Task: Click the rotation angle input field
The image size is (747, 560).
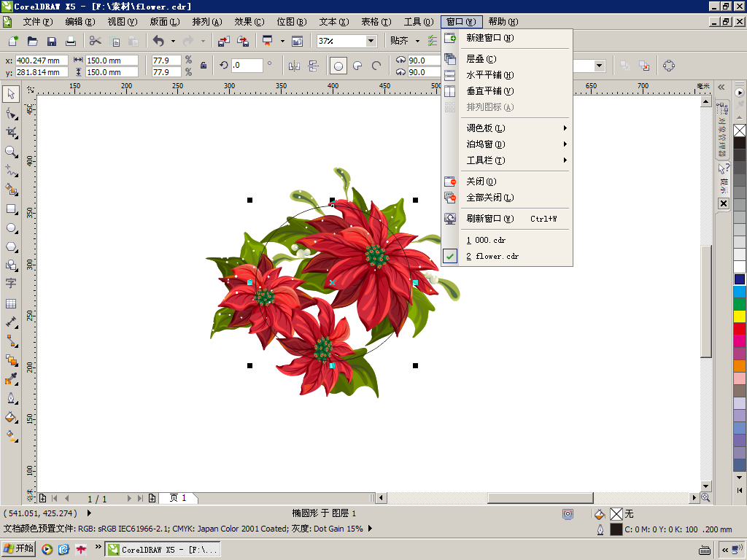Action: [247, 66]
